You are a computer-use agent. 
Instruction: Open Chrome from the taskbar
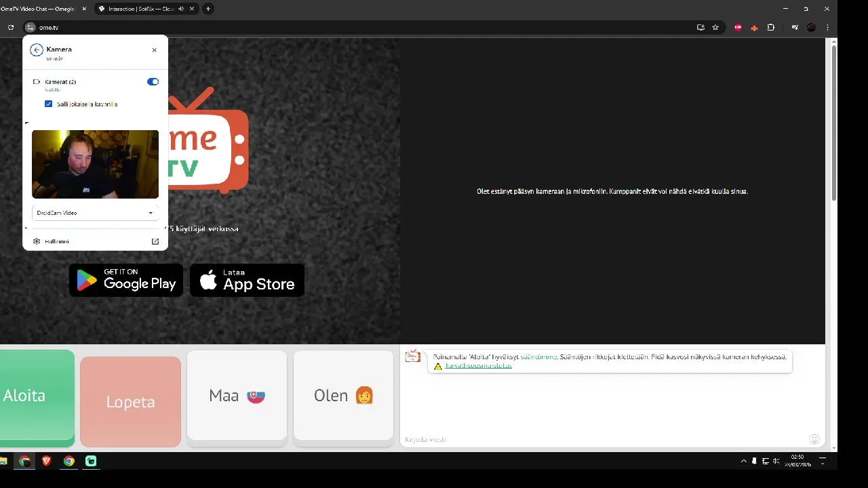(24, 461)
